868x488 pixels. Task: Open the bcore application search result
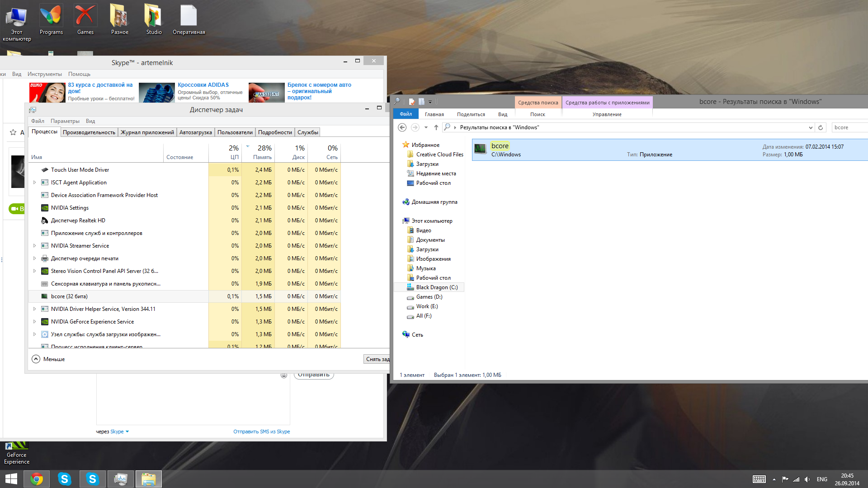[x=500, y=146]
